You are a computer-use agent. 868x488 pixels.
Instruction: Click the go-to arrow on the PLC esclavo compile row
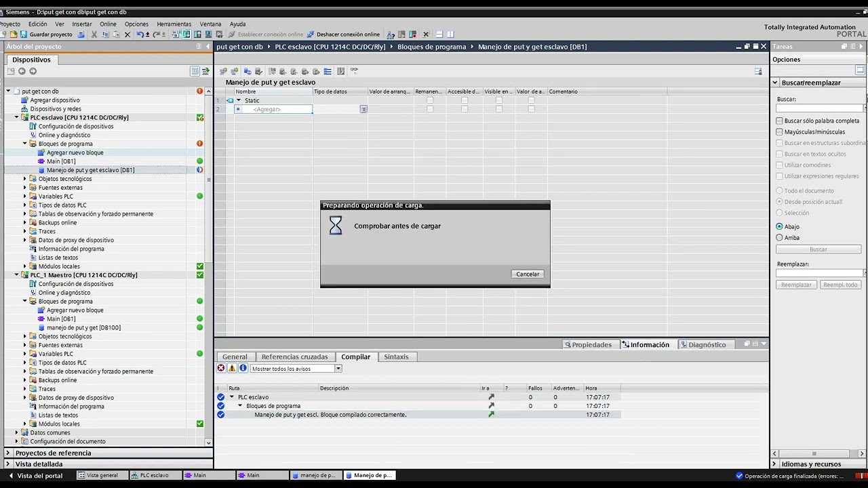pyautogui.click(x=491, y=397)
